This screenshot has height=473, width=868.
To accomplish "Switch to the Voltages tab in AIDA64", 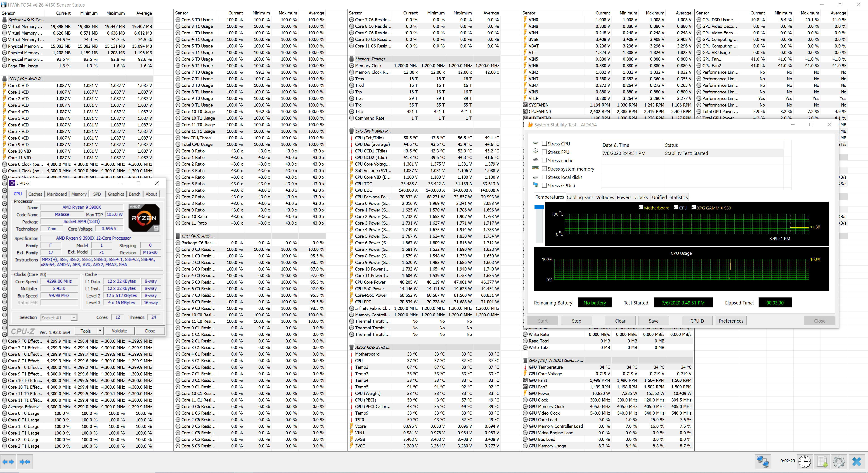I will click(x=605, y=197).
